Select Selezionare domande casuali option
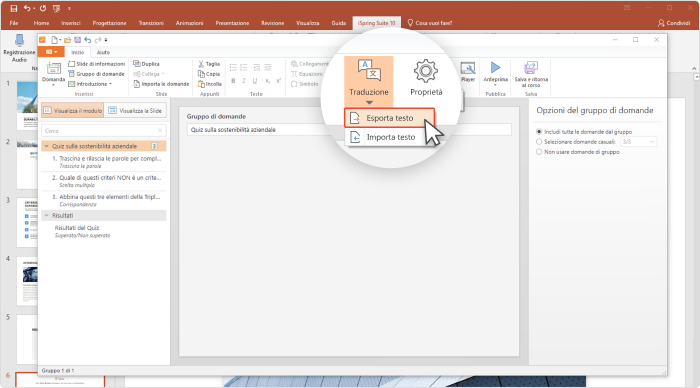 pyautogui.click(x=539, y=142)
